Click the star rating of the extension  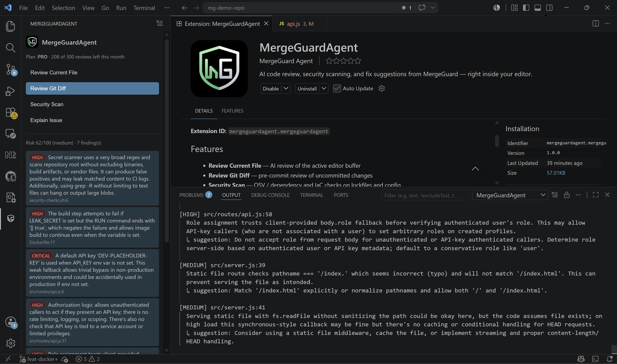tap(343, 61)
